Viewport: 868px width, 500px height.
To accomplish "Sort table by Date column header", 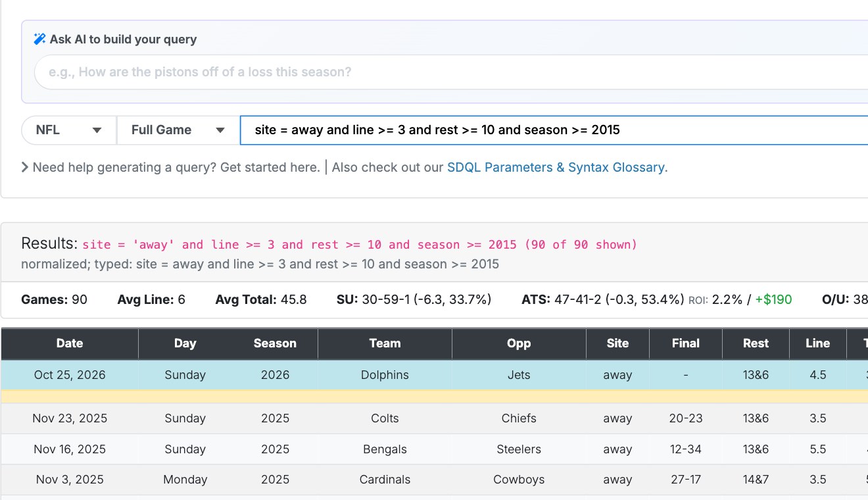I will (x=70, y=343).
